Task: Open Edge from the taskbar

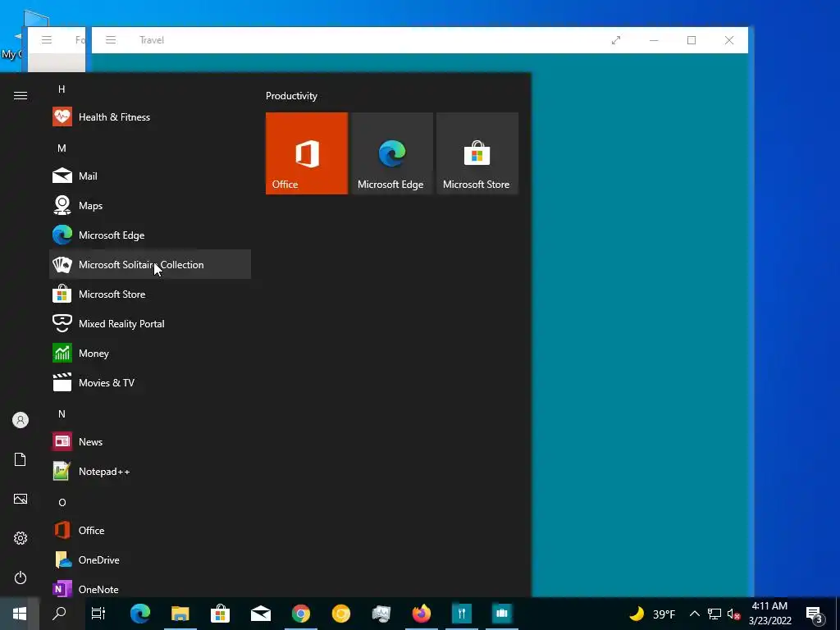Action: coord(139,614)
